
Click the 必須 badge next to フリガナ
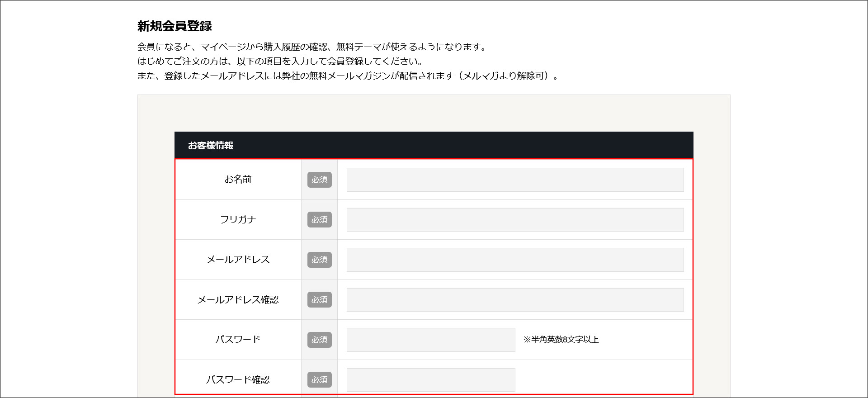point(319,220)
